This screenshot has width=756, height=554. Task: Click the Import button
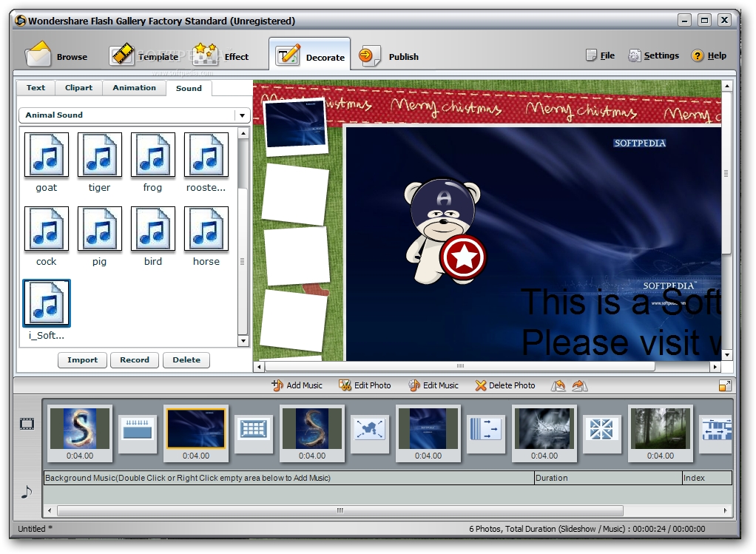point(82,359)
